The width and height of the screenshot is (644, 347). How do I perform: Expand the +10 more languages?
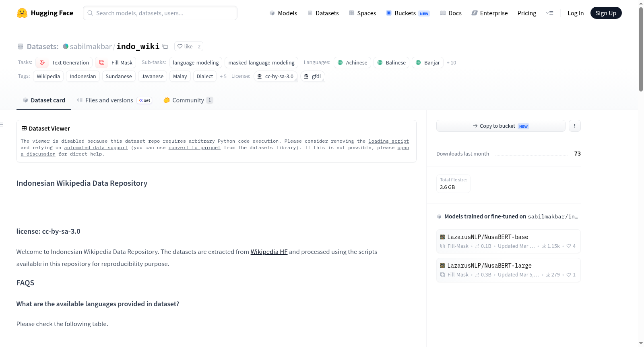point(451,62)
